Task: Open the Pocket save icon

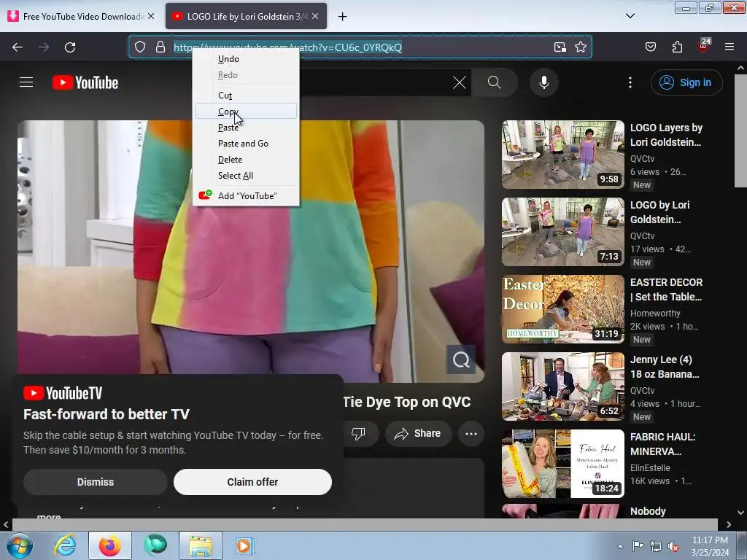Action: coord(650,47)
